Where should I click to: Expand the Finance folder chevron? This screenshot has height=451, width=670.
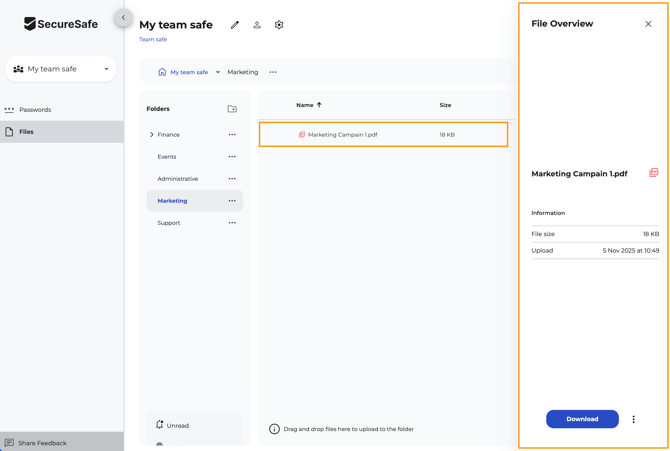coord(152,134)
